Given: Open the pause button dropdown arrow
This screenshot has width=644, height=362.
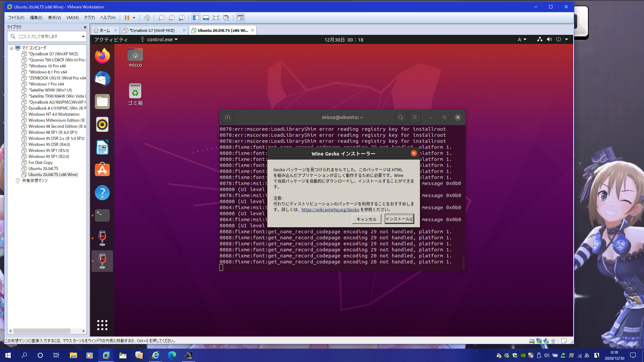Looking at the screenshot, I should (134, 18).
